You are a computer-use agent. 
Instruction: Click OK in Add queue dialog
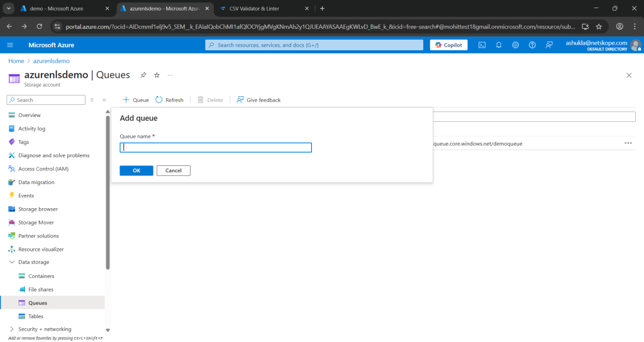pos(136,170)
